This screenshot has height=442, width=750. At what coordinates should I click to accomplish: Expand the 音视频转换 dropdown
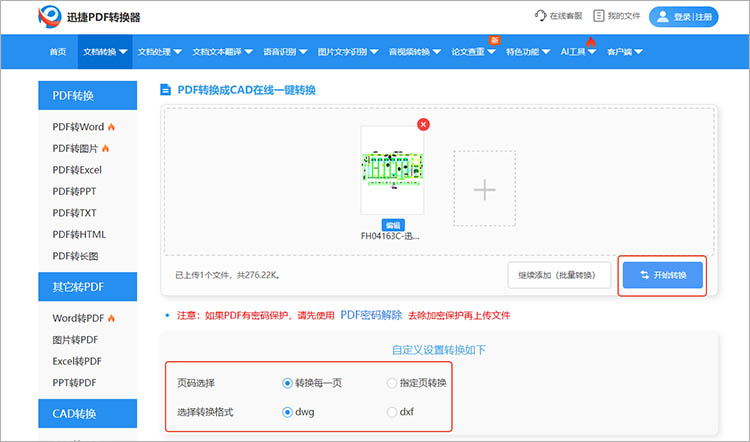(414, 52)
